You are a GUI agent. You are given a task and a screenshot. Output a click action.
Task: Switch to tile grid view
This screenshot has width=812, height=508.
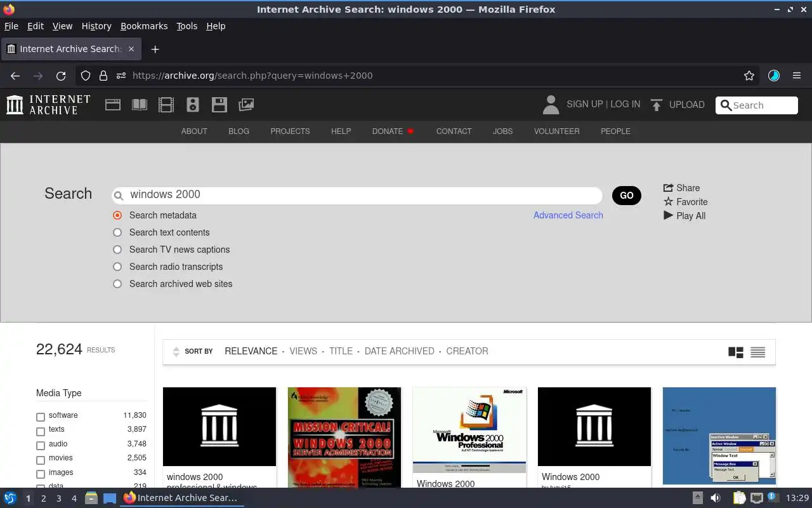coord(736,352)
